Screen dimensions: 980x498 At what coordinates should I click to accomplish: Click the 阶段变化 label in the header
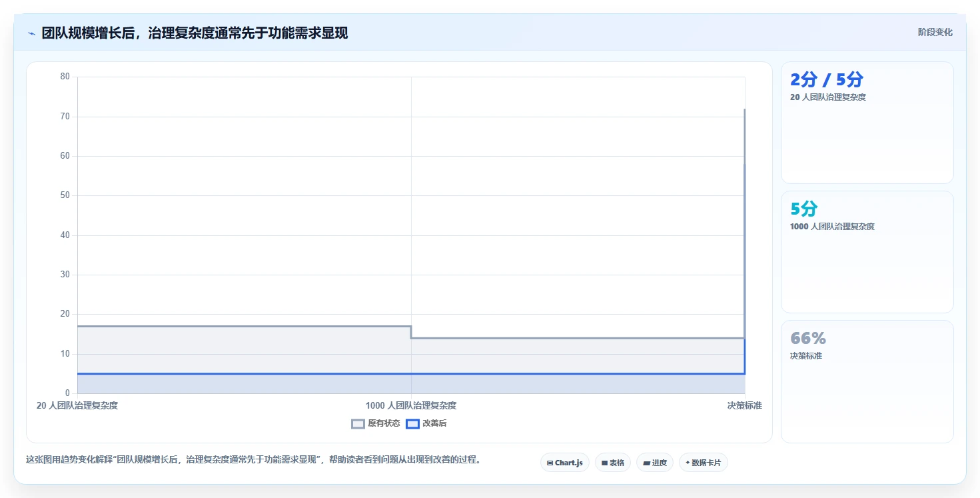935,32
